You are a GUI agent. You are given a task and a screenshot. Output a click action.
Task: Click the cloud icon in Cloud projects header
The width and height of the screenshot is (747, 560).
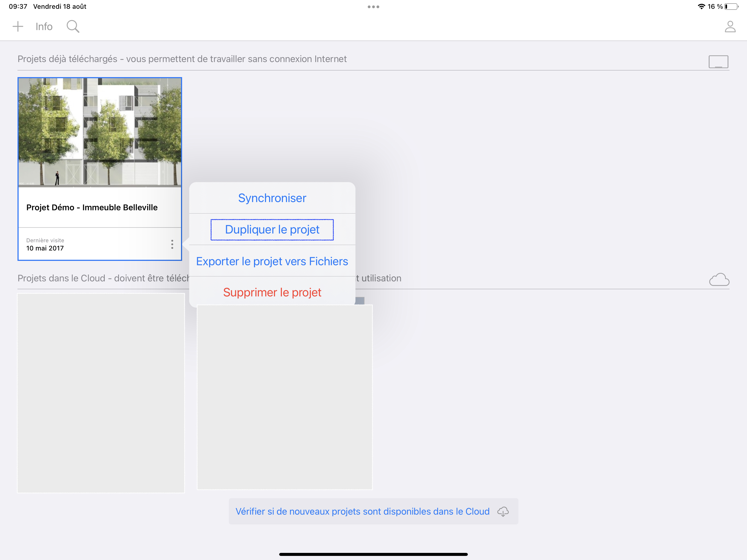[x=719, y=280]
